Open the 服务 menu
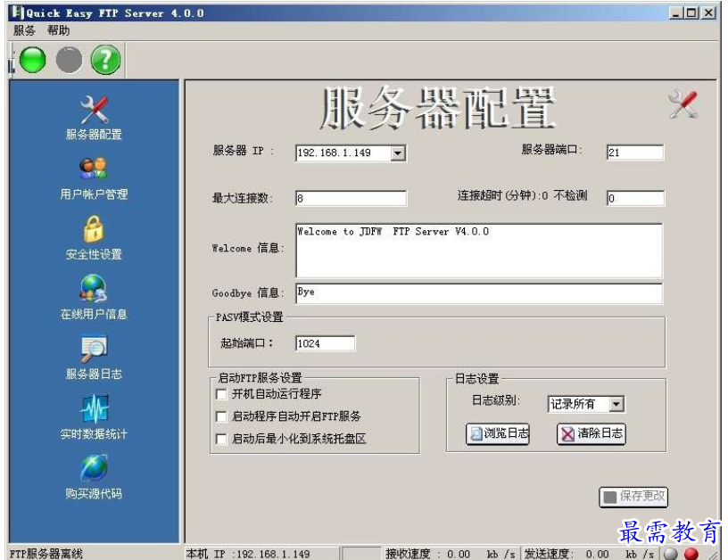The width and height of the screenshot is (728, 560). [24, 30]
